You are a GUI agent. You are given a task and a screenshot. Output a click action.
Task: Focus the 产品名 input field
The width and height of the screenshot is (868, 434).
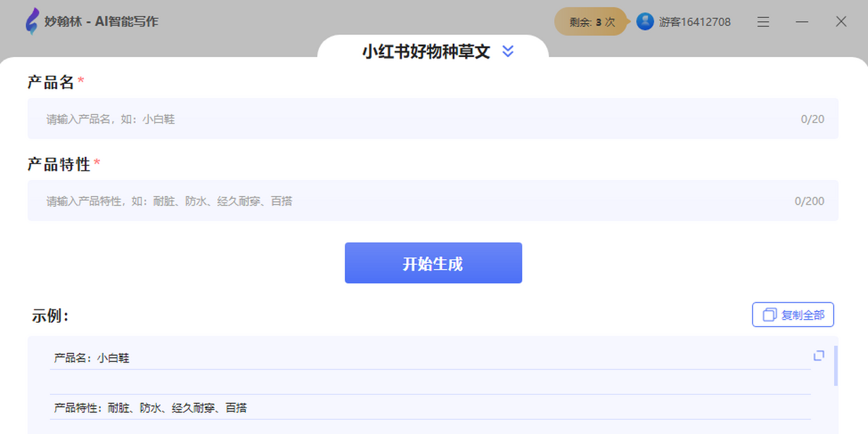click(433, 119)
